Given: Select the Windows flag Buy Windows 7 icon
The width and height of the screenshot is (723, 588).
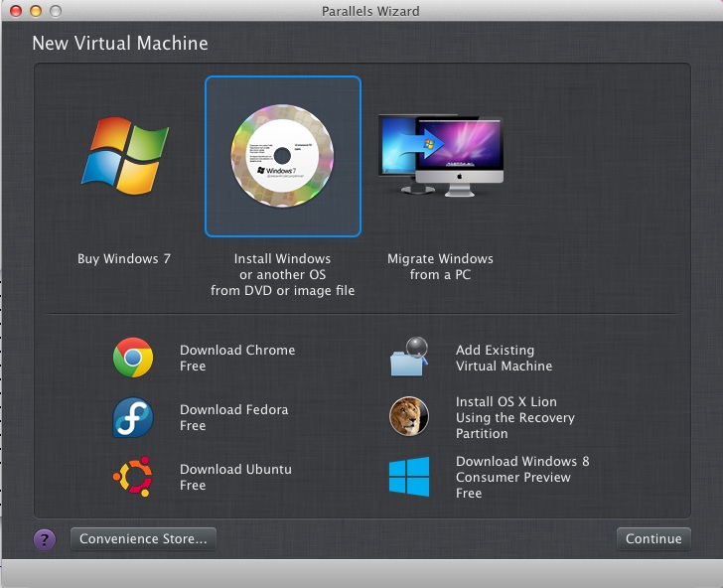Looking at the screenshot, I should pyautogui.click(x=125, y=155).
